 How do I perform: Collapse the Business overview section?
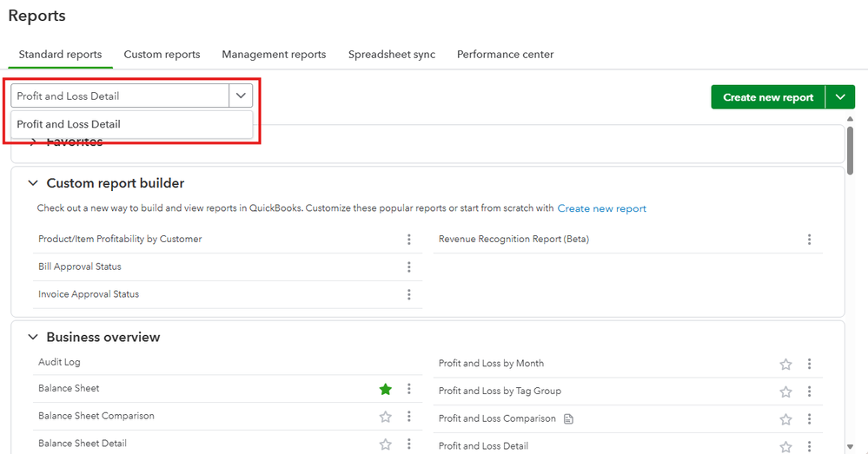click(x=33, y=337)
